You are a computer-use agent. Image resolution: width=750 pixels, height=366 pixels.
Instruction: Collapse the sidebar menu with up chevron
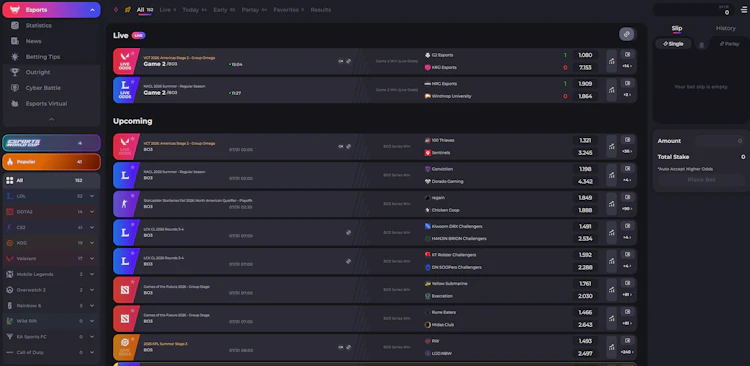[51, 119]
